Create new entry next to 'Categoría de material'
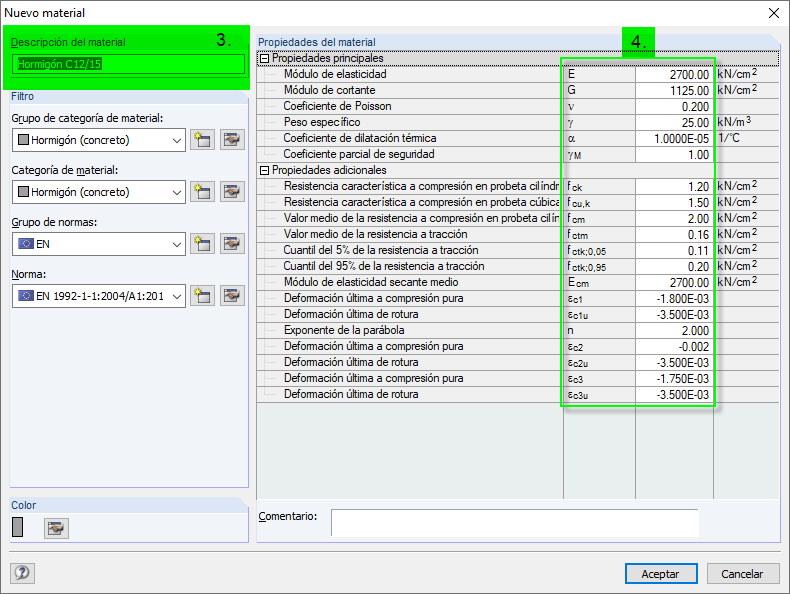The width and height of the screenshot is (790, 594). (203, 191)
